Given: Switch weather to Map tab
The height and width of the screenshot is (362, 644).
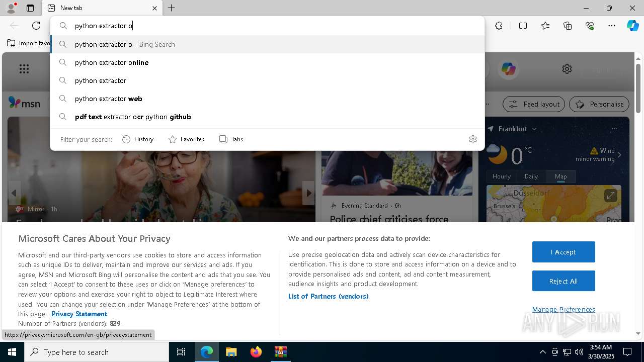Looking at the screenshot, I should [x=561, y=176].
